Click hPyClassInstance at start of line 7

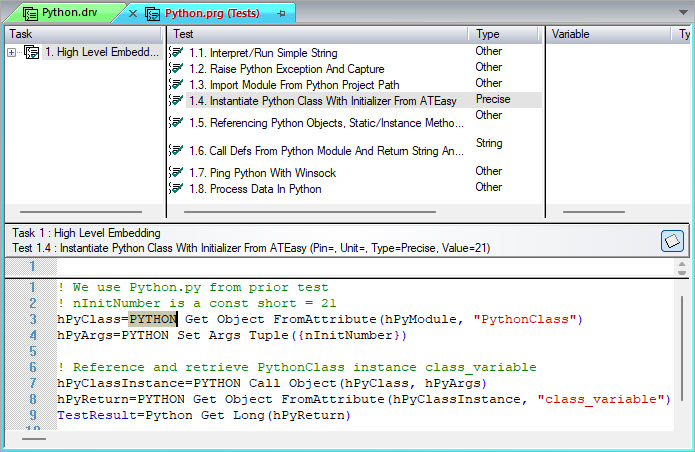pos(121,383)
